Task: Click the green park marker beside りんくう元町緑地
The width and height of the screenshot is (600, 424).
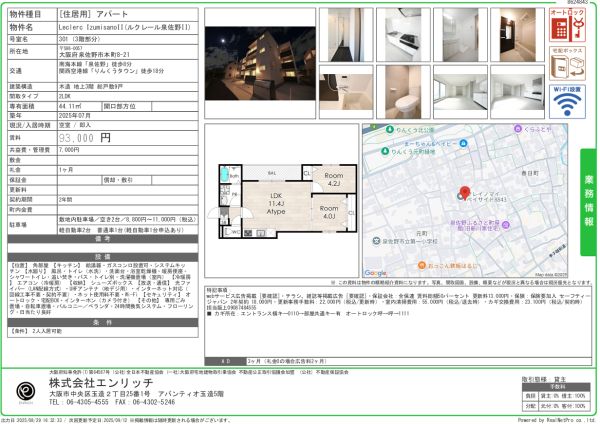Action: (385, 151)
